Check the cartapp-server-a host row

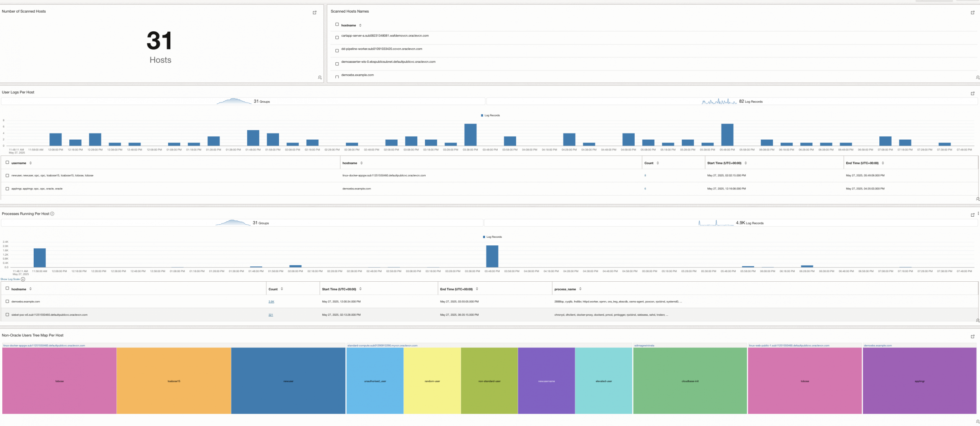click(x=337, y=38)
